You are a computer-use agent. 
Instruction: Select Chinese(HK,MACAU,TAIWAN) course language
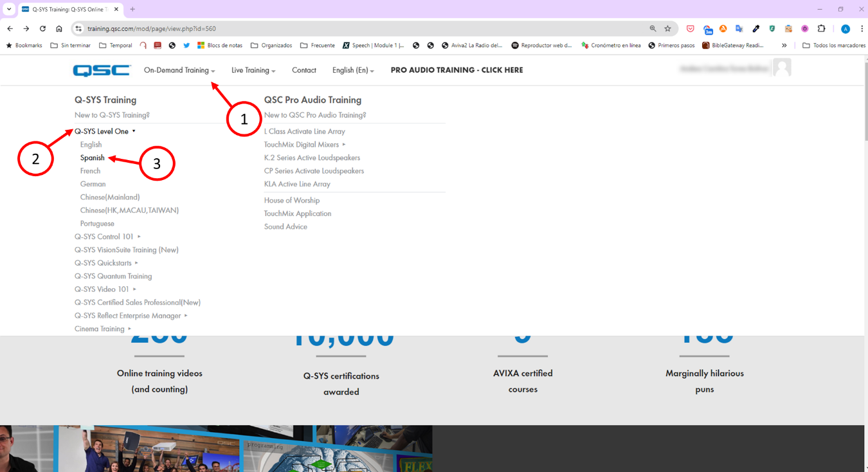pos(129,210)
